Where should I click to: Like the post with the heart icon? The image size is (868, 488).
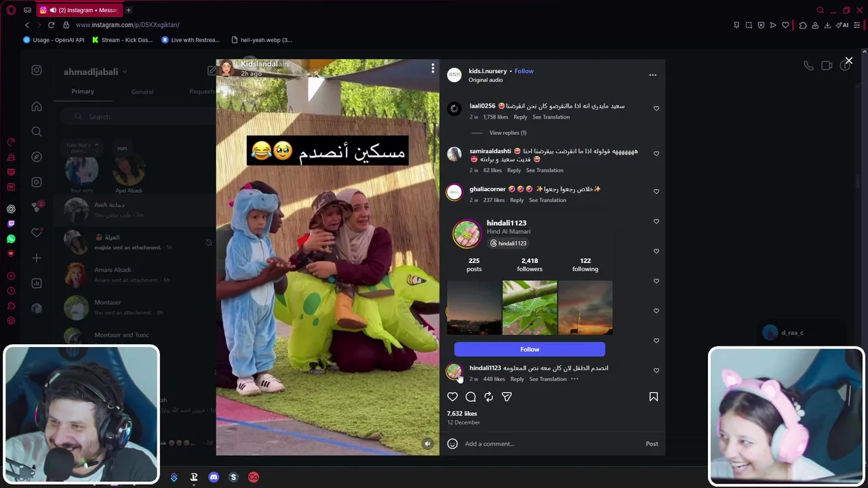pos(452,397)
